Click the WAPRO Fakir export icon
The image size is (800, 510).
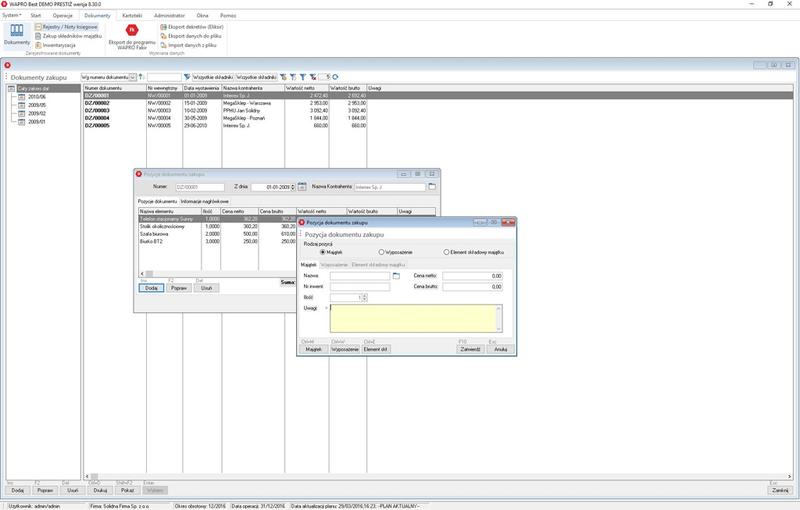[x=130, y=32]
